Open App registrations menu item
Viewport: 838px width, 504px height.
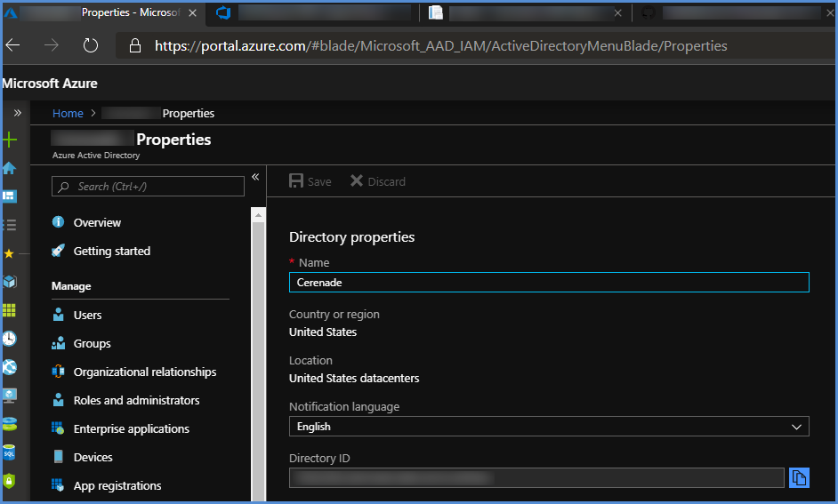117,486
